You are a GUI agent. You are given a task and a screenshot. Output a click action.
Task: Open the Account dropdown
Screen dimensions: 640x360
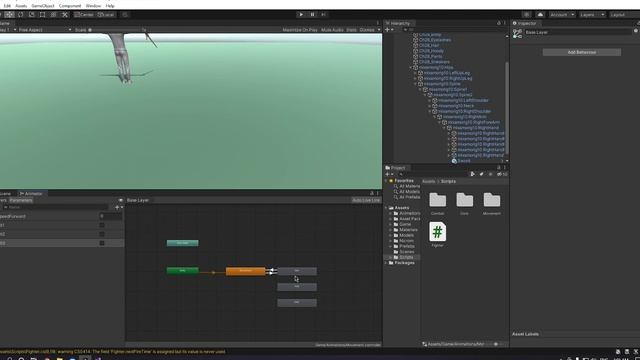(562, 14)
